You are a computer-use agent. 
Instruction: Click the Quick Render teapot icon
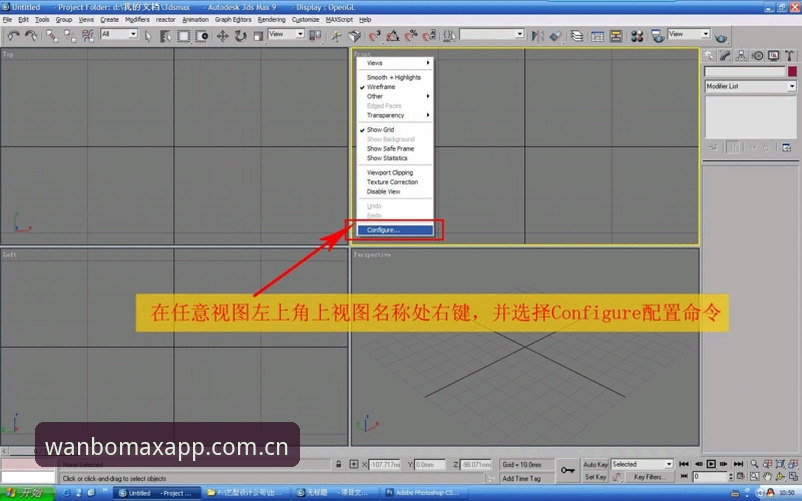pyautogui.click(x=721, y=38)
